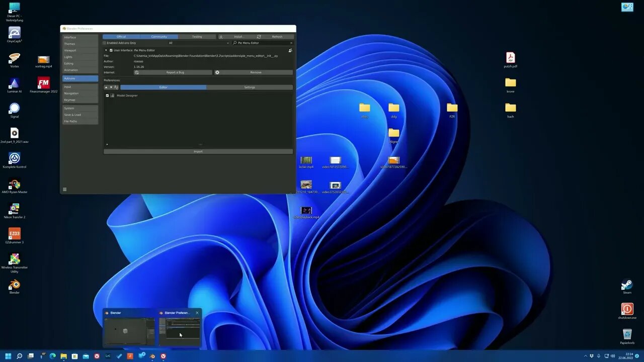
Task: Select the Nikon Transfer 2 desktop icon
Action: click(15, 211)
